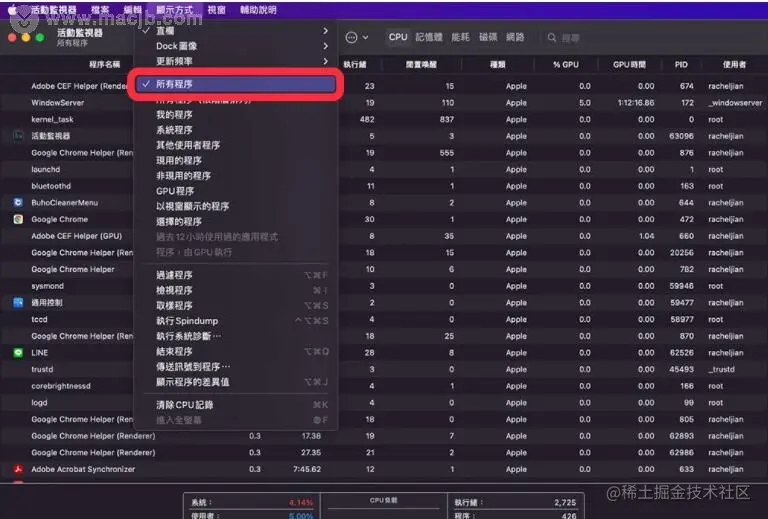Select 過濾程序 menu command
Viewport: 768px width, 519px height.
tap(236, 275)
